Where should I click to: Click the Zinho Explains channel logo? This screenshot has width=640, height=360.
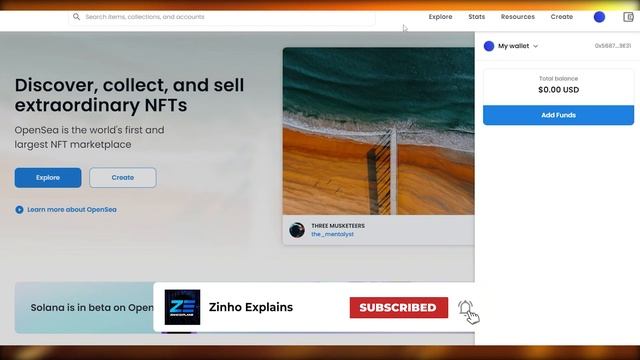[182, 307]
